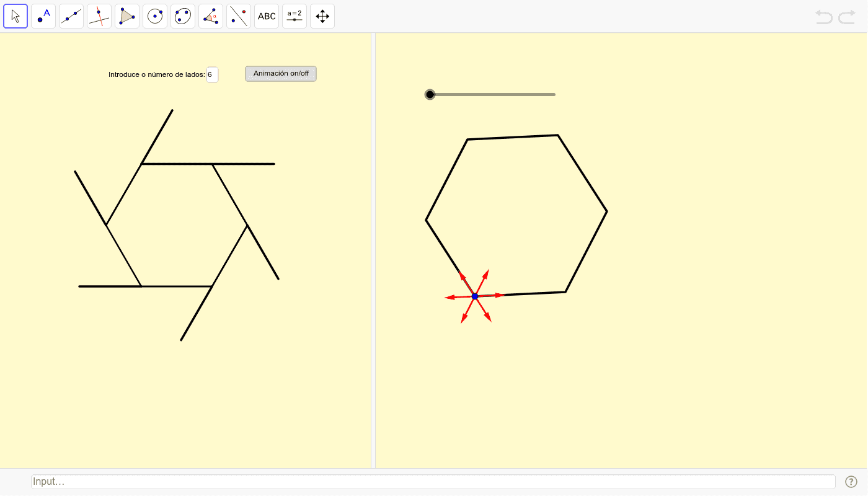
Task: Select the ABC text tool
Action: point(267,16)
